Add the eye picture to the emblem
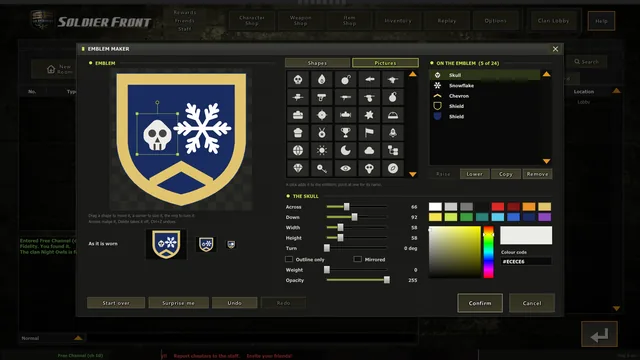The image size is (640, 360). 345,168
